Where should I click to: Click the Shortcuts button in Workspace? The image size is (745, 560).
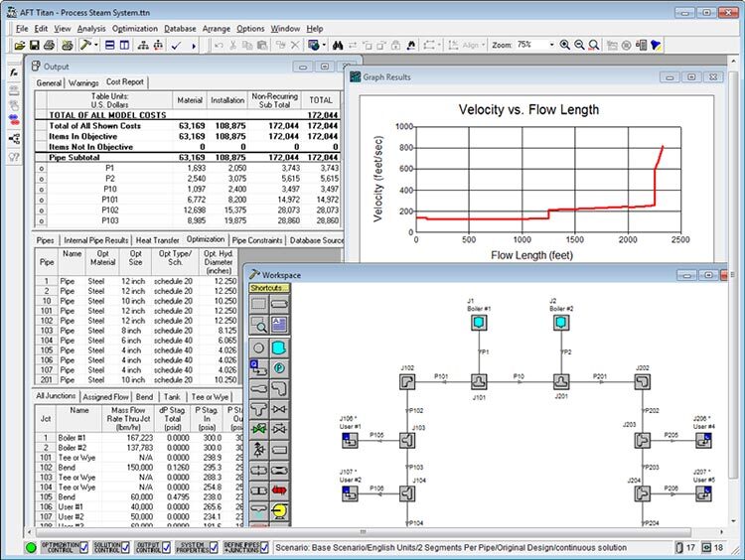(x=268, y=287)
